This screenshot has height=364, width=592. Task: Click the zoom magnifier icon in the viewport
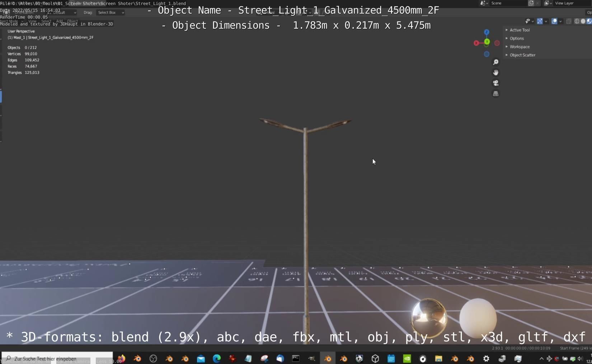pos(495,62)
